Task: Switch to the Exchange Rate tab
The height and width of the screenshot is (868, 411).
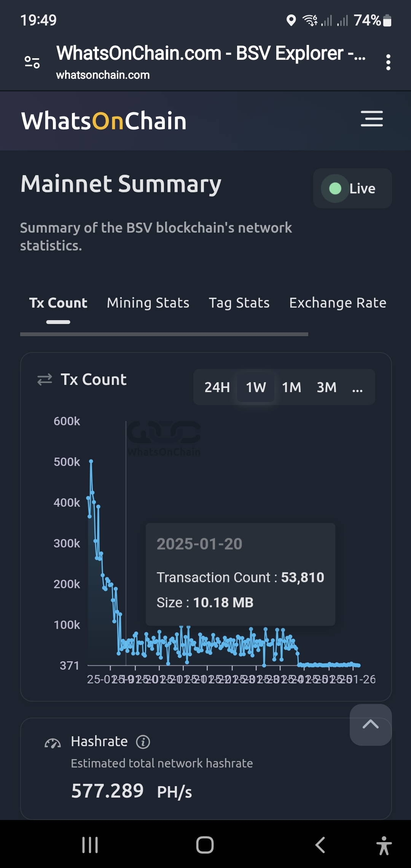Action: tap(338, 303)
